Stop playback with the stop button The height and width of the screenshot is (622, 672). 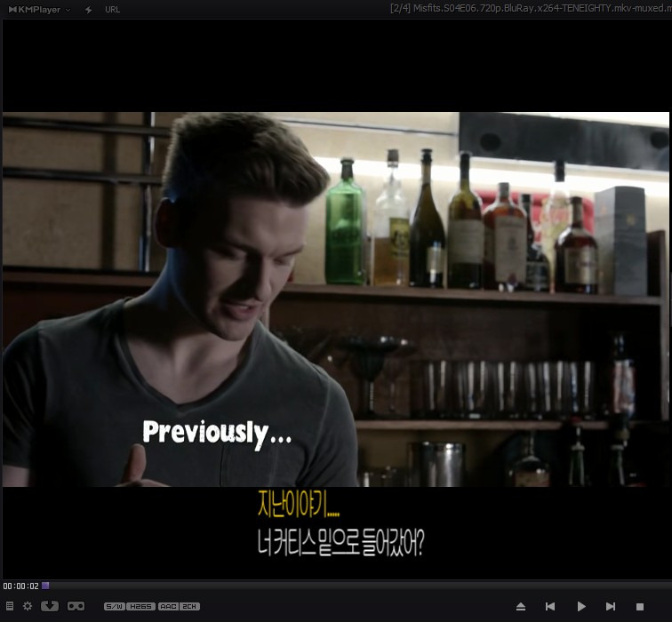pos(640,607)
